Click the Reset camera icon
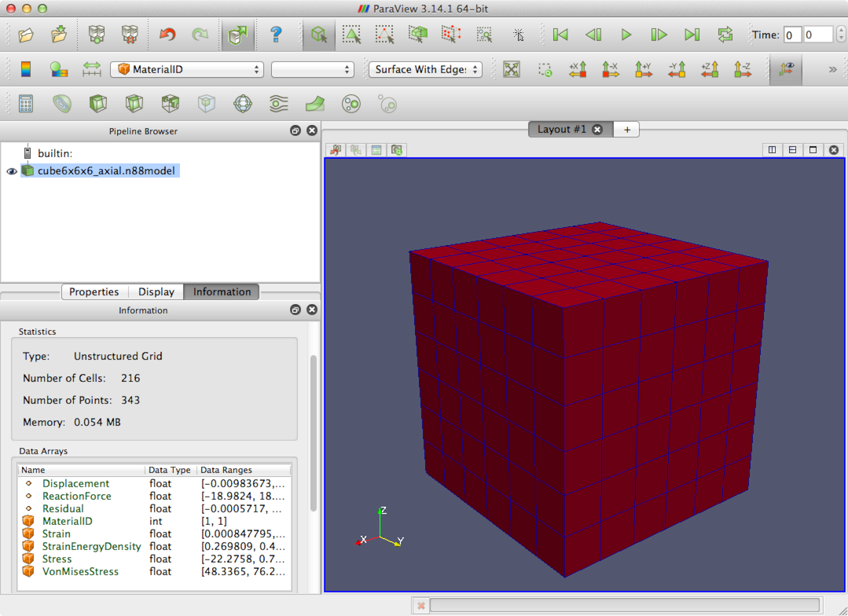 point(512,69)
